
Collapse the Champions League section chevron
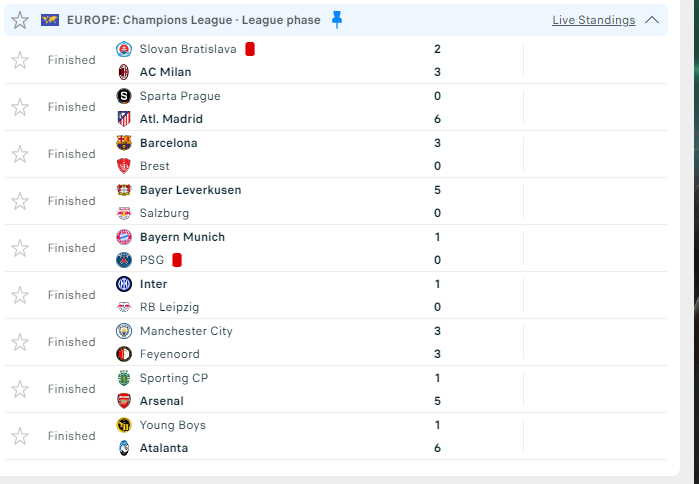pos(652,20)
